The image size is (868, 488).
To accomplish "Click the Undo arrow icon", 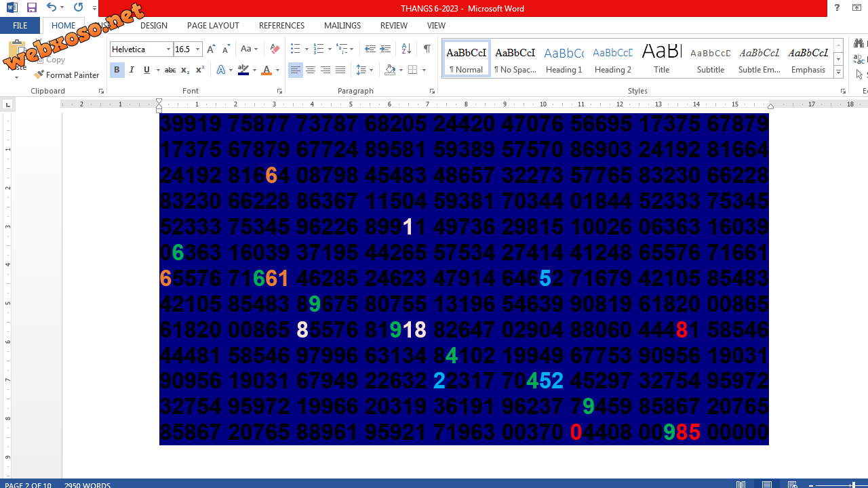I will pos(52,7).
